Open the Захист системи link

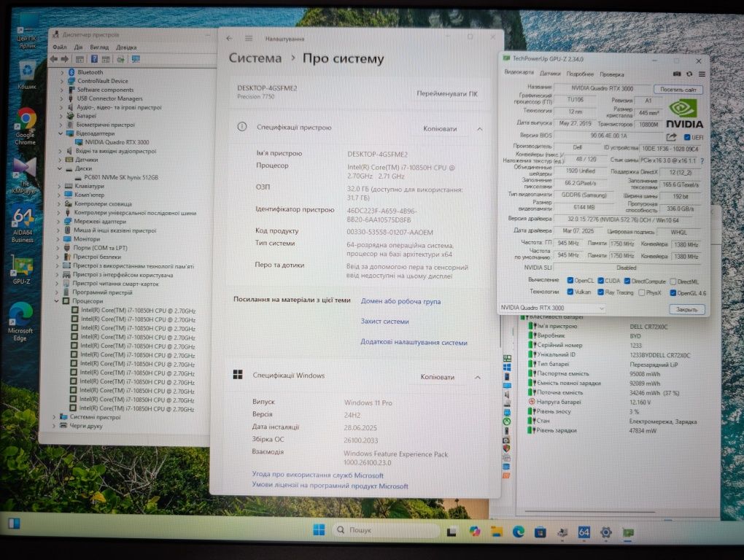384,321
